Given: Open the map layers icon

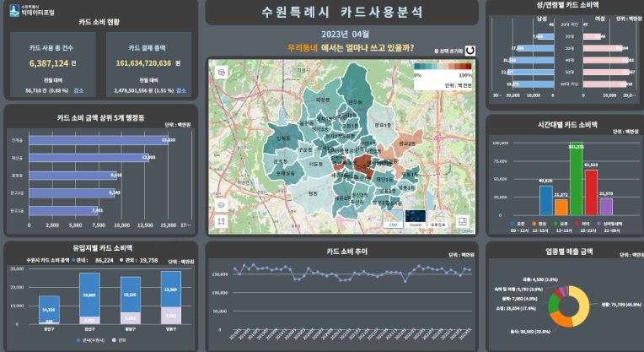Looking at the screenshot, I should [222, 204].
